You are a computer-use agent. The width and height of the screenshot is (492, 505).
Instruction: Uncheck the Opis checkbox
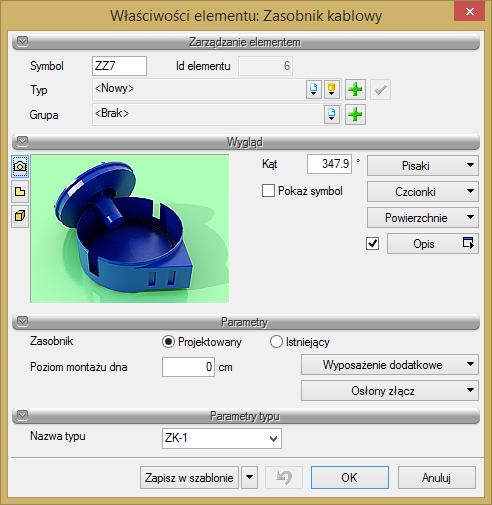tap(372, 243)
